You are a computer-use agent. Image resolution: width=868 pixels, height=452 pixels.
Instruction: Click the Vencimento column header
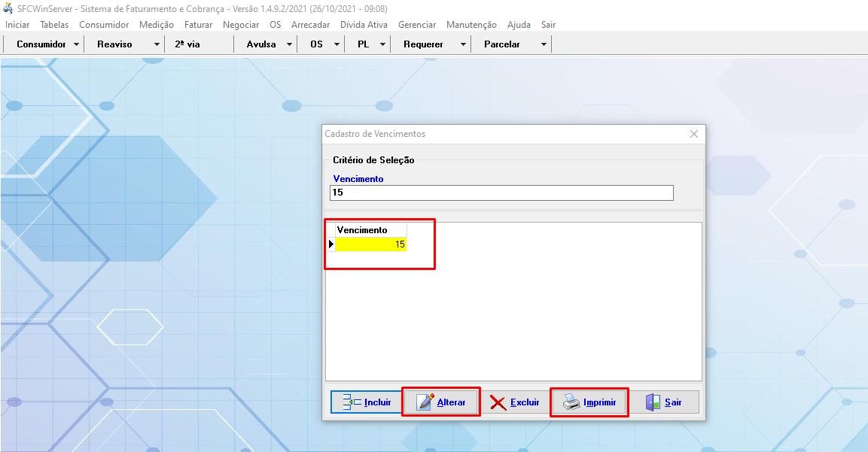coord(362,230)
